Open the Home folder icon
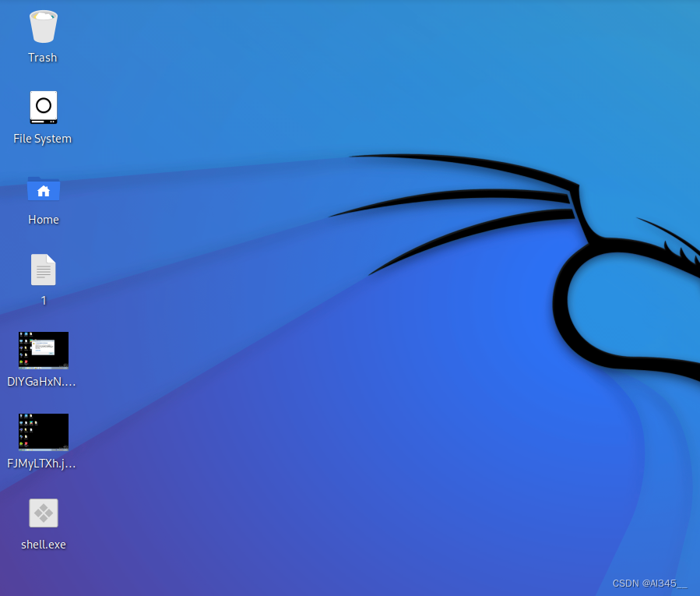Viewport: 700px width, 596px height. [44, 189]
